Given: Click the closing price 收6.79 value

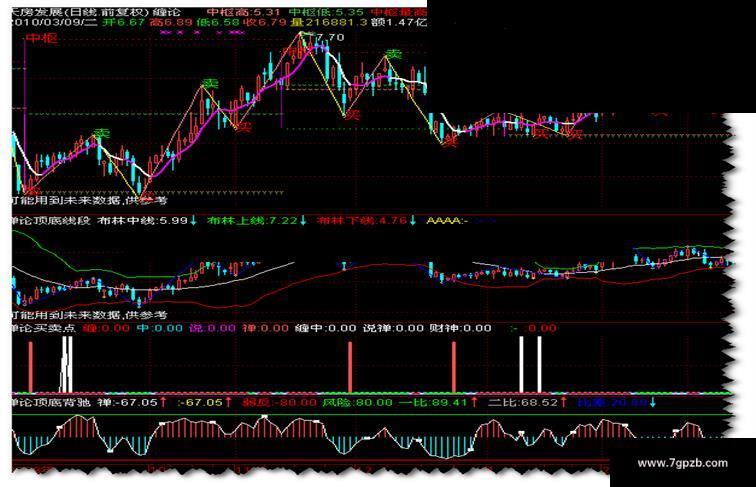Looking at the screenshot, I should point(267,22).
